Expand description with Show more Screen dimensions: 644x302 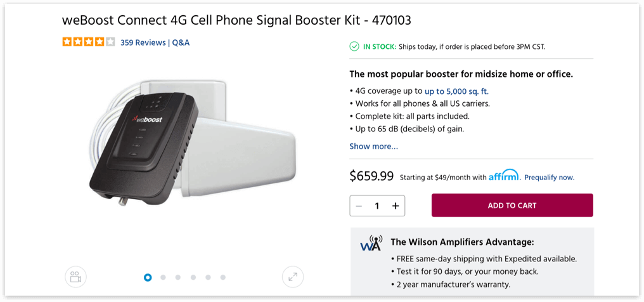point(373,147)
